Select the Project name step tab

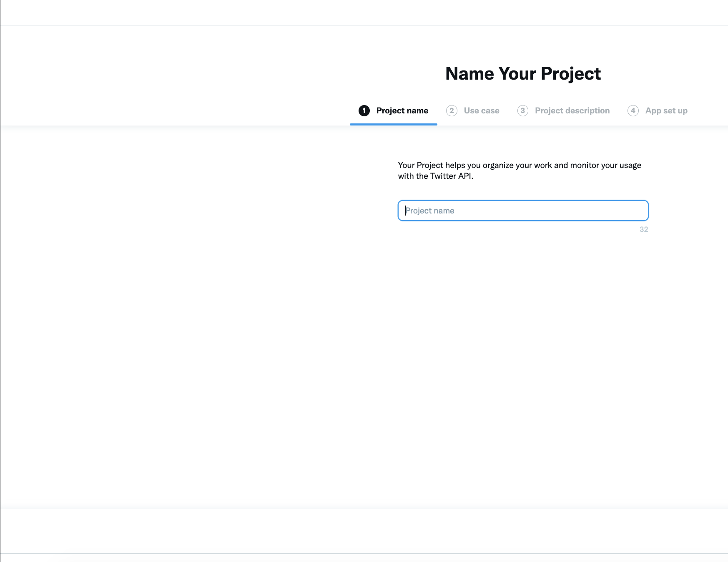[393, 110]
